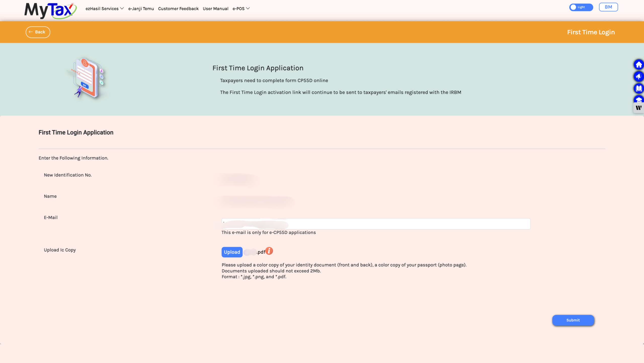The width and height of the screenshot is (644, 363).
Task: Click the orange info icon beside the uploaded PDF
Action: [x=269, y=251]
